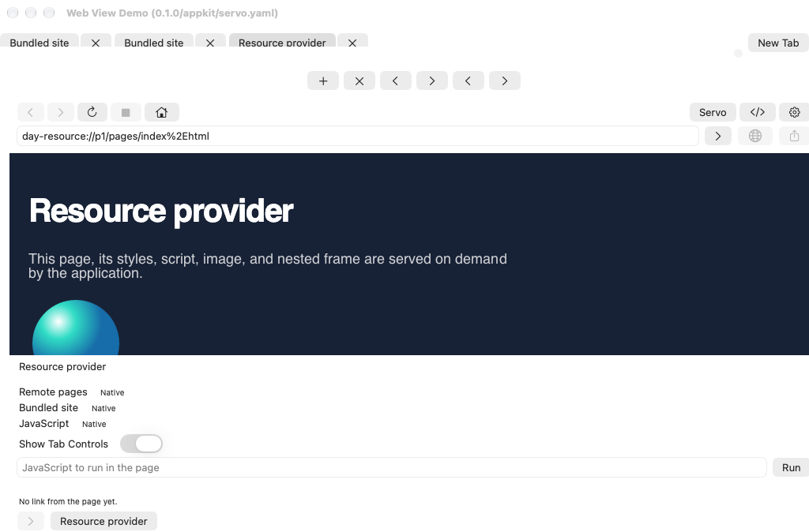Screen dimensions: 809x532
Task: Click the Run button
Action: coord(791,467)
